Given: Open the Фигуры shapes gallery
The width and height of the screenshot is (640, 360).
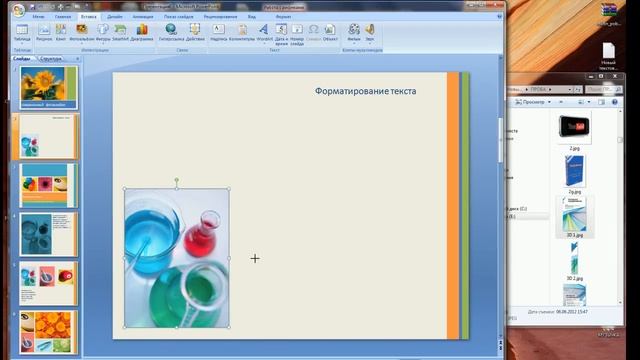Looking at the screenshot, I should [x=103, y=33].
